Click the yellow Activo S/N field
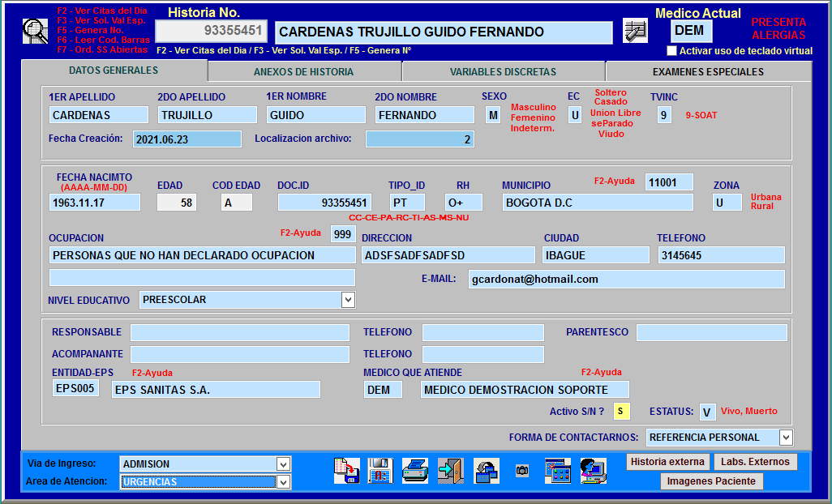The height and width of the screenshot is (504, 832). tap(621, 412)
